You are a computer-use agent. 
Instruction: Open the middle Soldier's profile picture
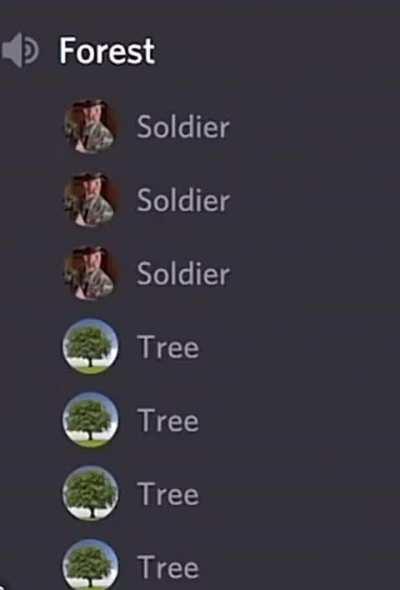click(91, 199)
